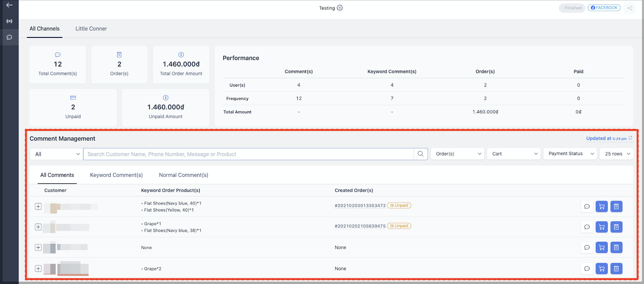The height and width of the screenshot is (284, 644).
Task: Open settings gear next to Testing
Action: (x=340, y=8)
